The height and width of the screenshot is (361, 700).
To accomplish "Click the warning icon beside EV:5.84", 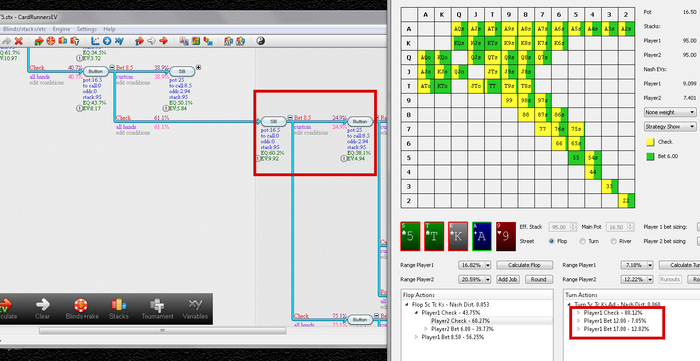I will (x=166, y=108).
